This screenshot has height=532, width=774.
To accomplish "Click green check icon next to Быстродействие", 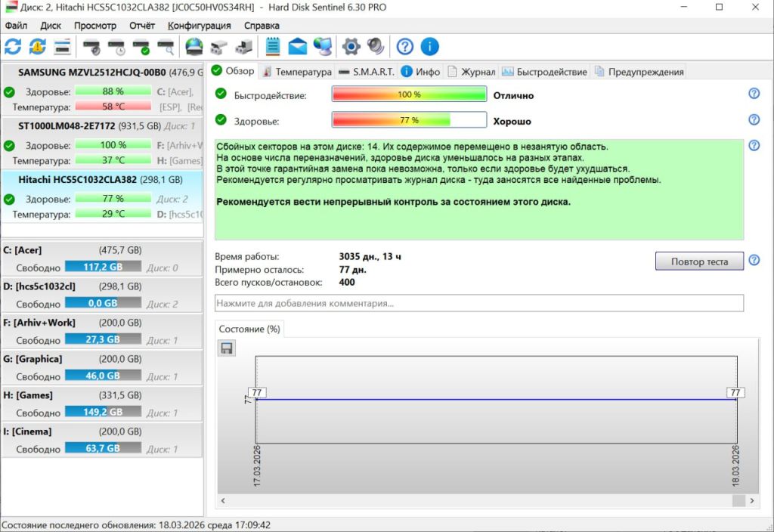I will (x=221, y=93).
